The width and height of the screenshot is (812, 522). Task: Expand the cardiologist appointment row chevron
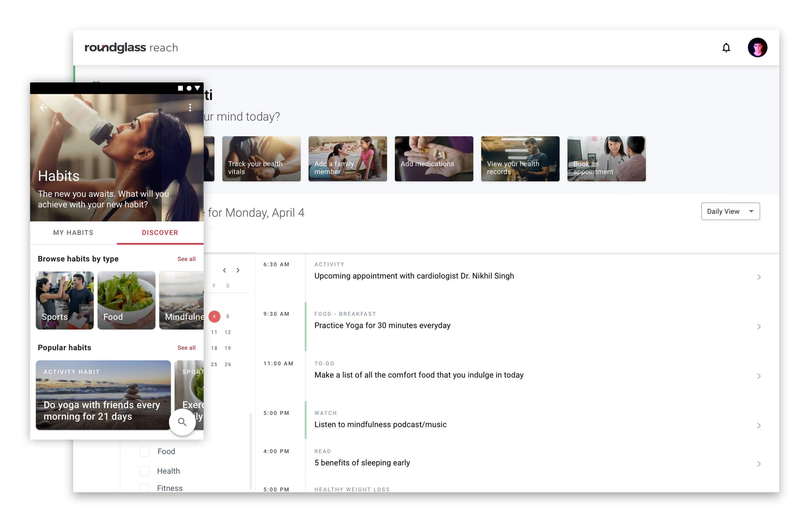[x=758, y=277]
